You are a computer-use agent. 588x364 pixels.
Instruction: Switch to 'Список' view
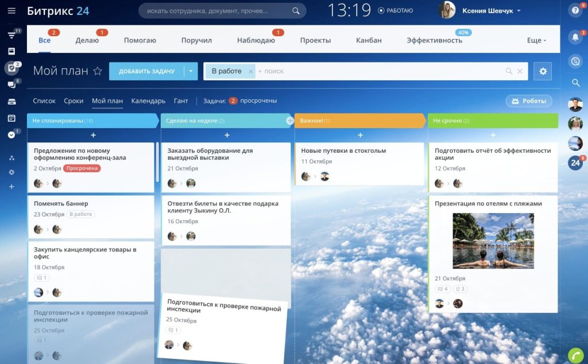[x=44, y=101]
